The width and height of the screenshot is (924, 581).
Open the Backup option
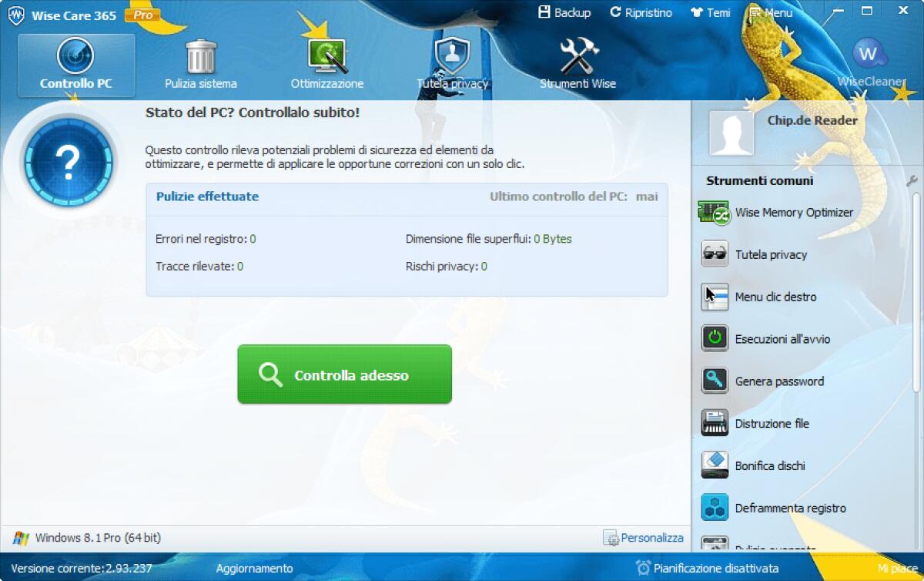coord(564,12)
